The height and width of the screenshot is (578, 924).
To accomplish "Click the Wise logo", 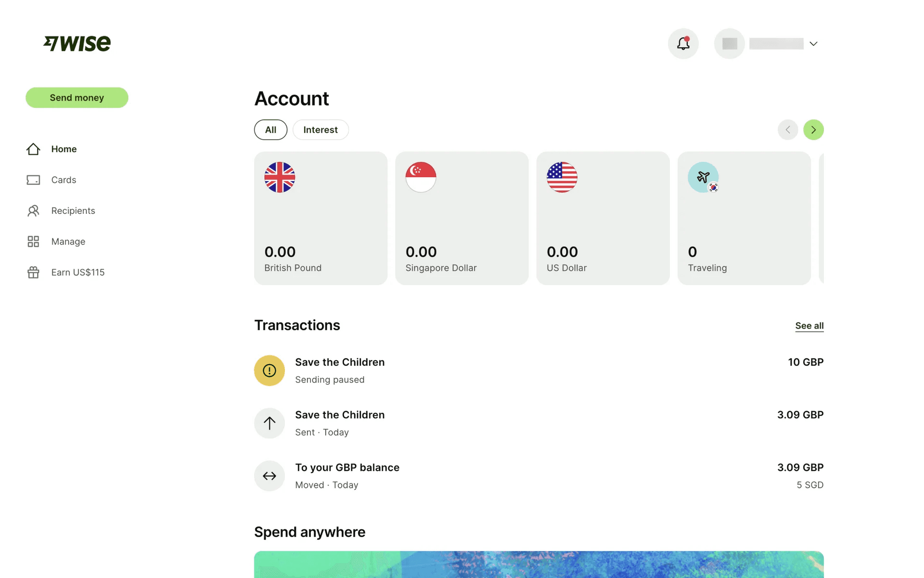I will (77, 43).
